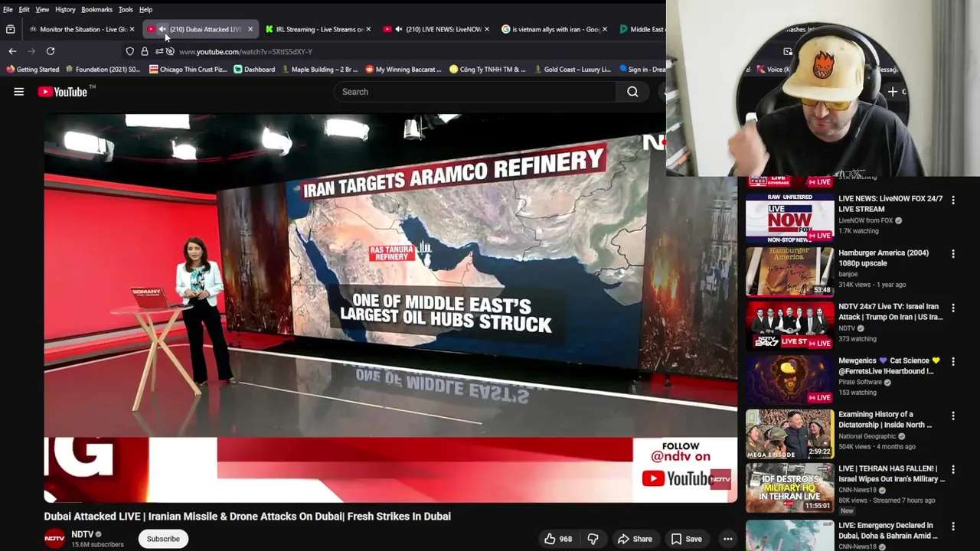The height and width of the screenshot is (551, 980).
Task: Open the Gold Coast Luxury bookmark
Action: 572,70
